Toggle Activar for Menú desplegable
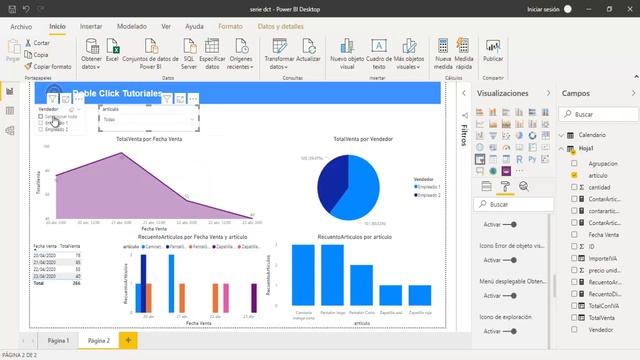Screen dimensions: 640x360 (x=510, y=296)
